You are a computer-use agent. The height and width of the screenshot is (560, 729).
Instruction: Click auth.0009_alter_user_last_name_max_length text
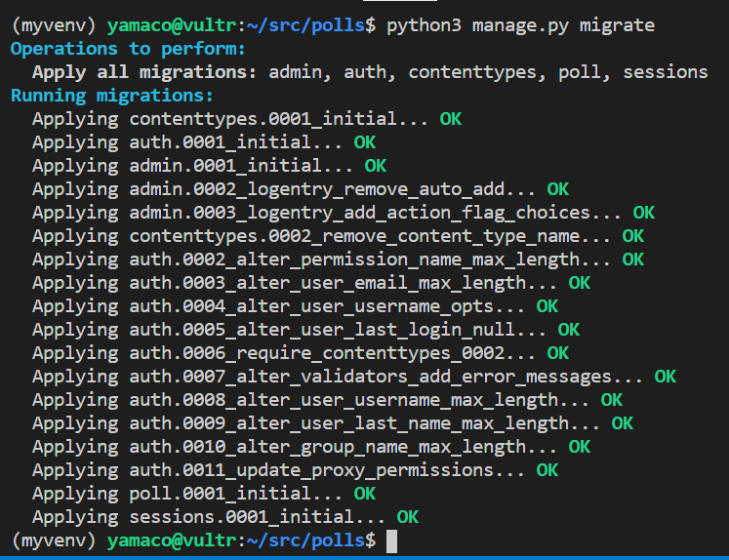click(365, 423)
